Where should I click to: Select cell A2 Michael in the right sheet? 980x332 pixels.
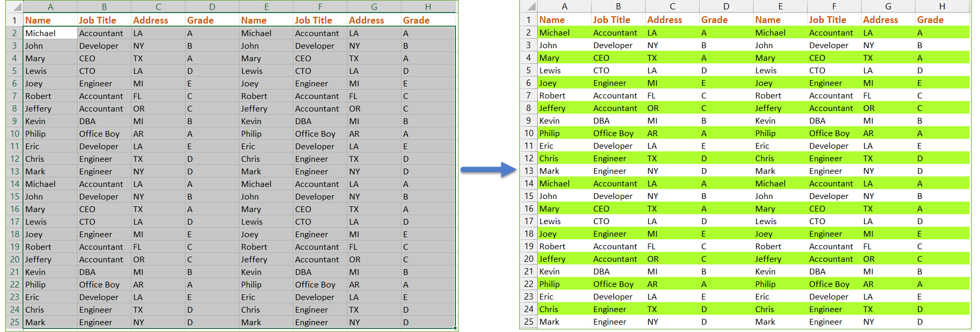pyautogui.click(x=564, y=32)
